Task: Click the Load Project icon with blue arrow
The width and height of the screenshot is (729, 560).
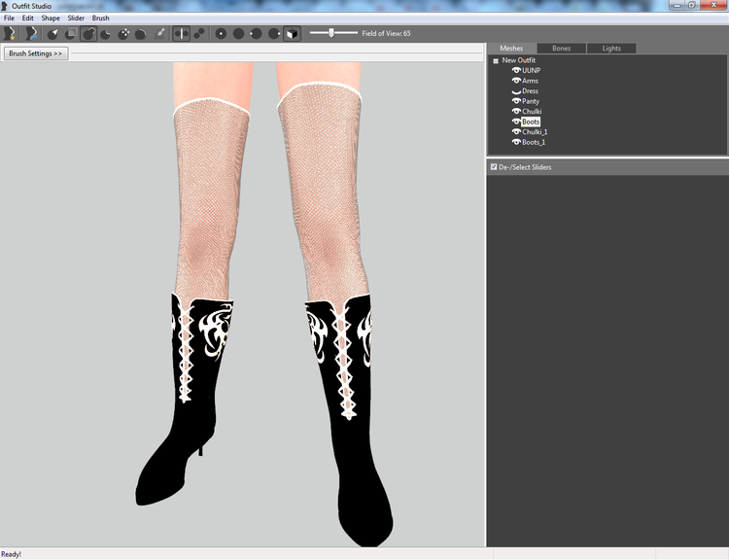Action: click(31, 33)
